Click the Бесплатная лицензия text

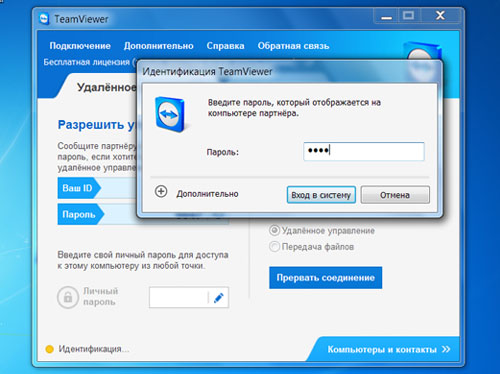pos(87,62)
